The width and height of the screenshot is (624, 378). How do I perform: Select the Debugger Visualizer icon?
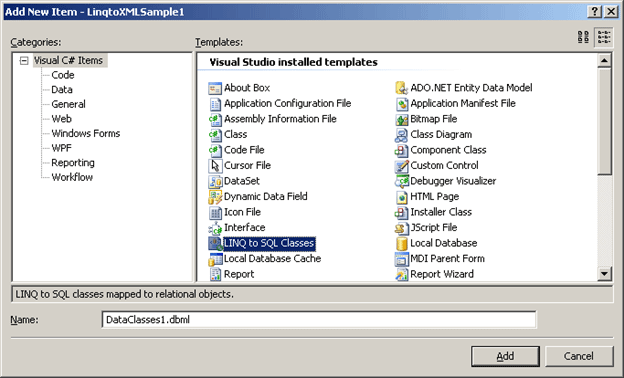point(401,181)
